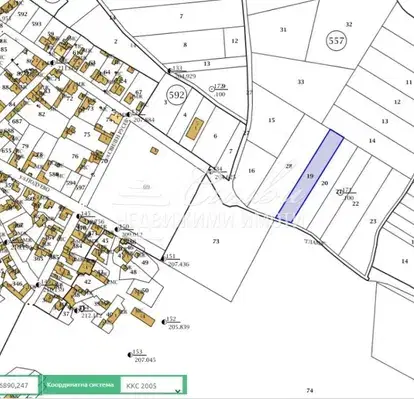Select parcel 75 in the village
Image resolution: width=414 pixels, height=399 pixels.
coord(87,134)
